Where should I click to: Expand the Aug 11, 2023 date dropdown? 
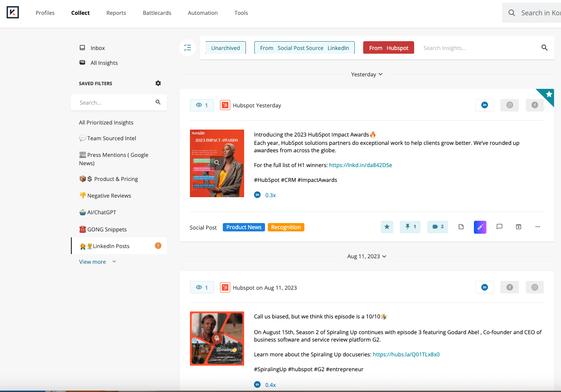pyautogui.click(x=367, y=256)
